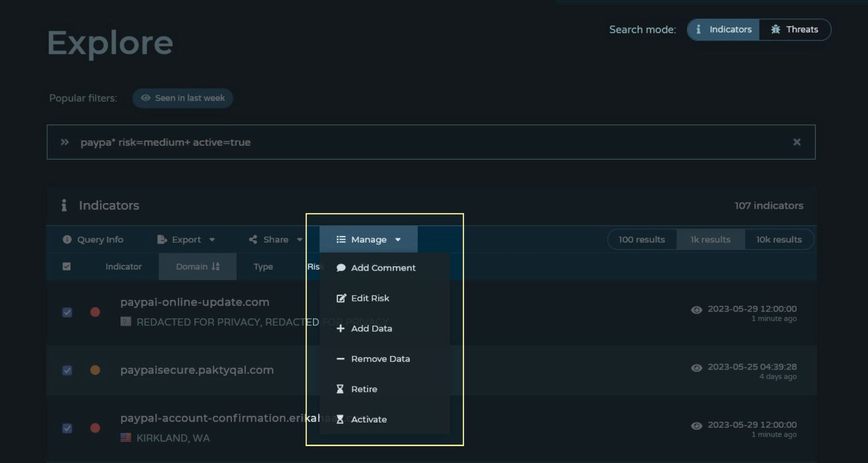This screenshot has height=463, width=868.
Task: Open the Export dropdown
Action: click(186, 240)
